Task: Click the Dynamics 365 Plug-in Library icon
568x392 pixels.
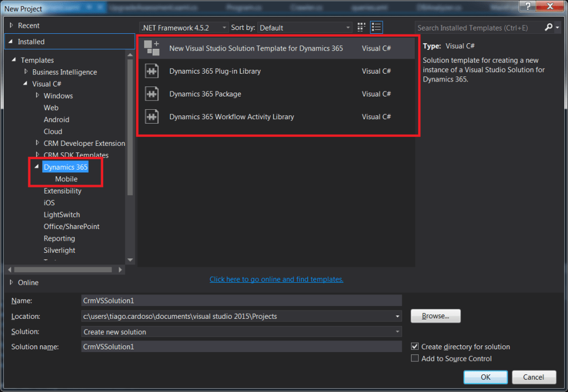Action: [152, 71]
